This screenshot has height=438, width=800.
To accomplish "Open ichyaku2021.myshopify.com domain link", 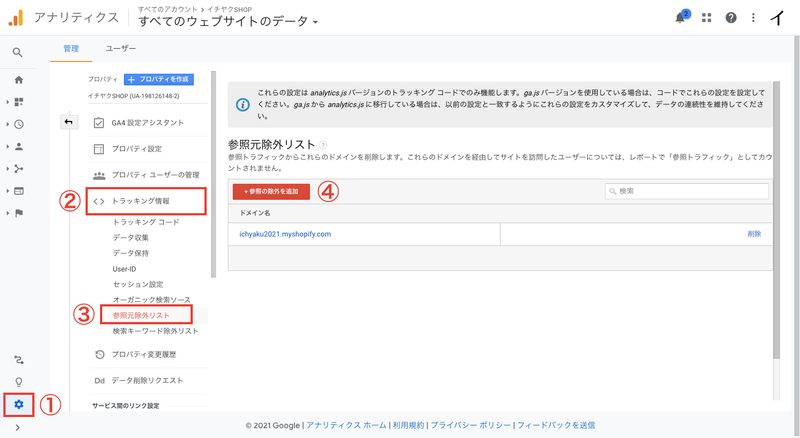I will (285, 234).
